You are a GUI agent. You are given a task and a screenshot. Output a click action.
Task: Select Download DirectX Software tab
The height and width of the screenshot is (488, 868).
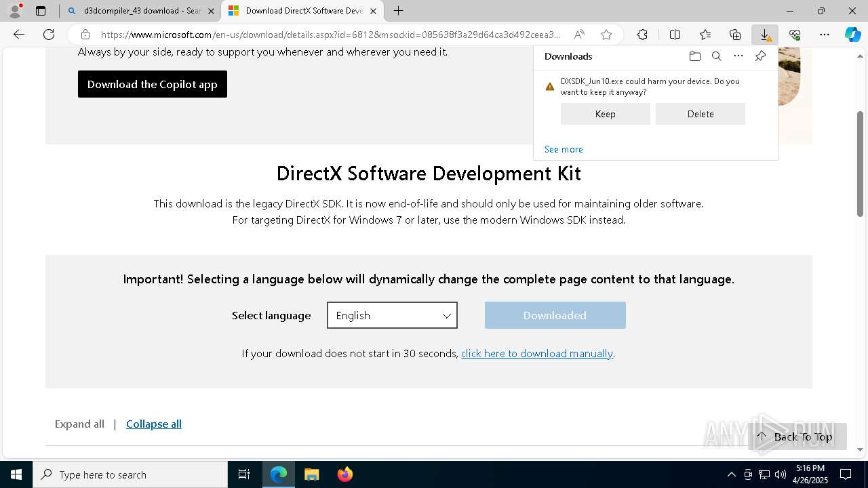tap(304, 11)
